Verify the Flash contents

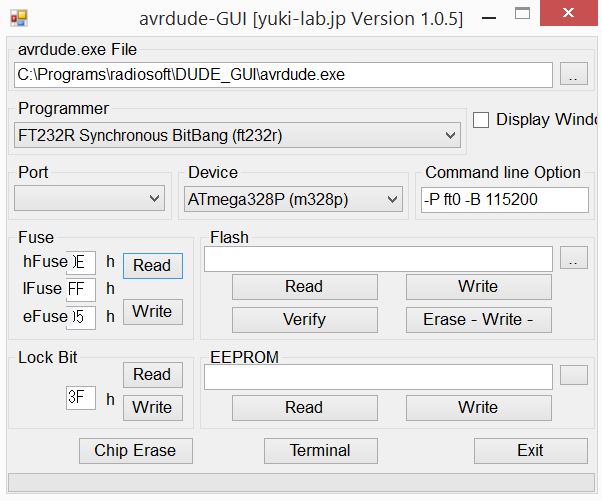[304, 320]
